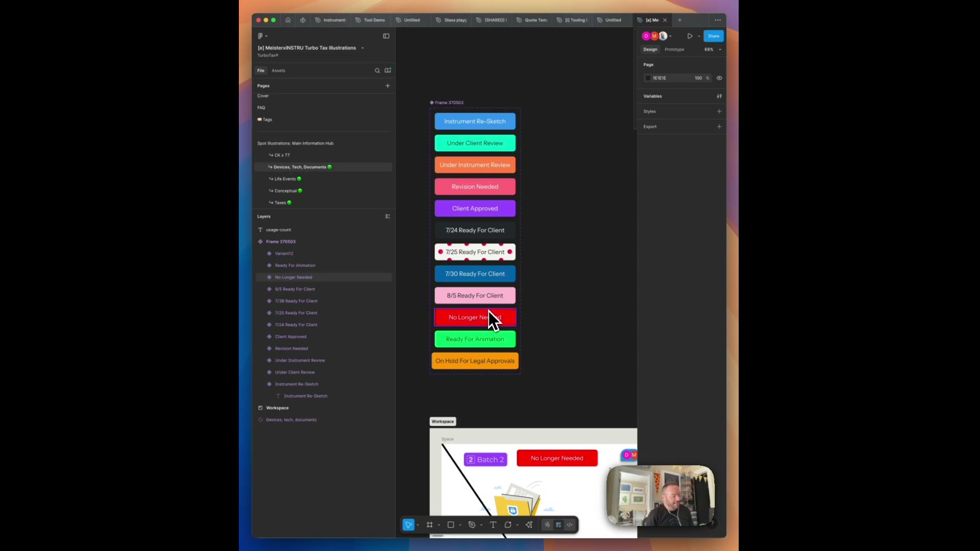
Task: Select the Text tool
Action: point(493,525)
